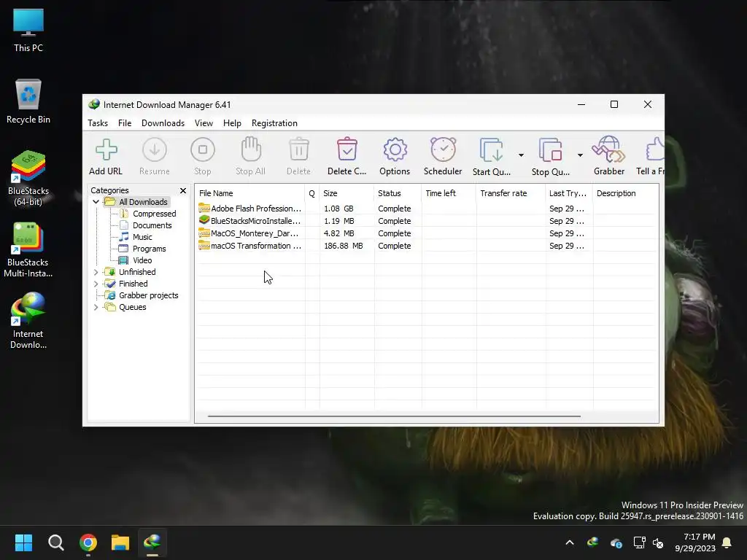Select the Music category
The height and width of the screenshot is (560, 747).
click(142, 237)
